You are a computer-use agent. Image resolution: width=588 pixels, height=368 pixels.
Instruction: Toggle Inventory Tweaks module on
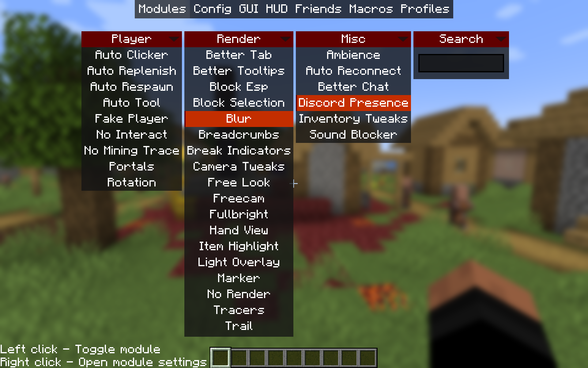(353, 119)
